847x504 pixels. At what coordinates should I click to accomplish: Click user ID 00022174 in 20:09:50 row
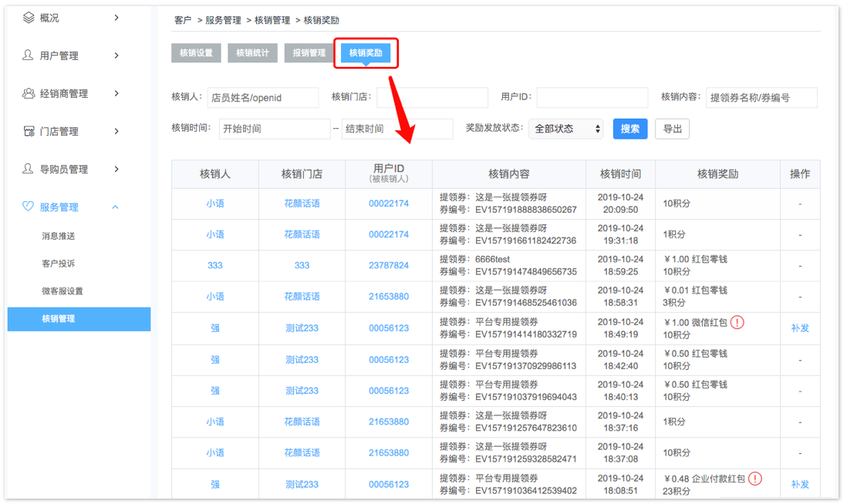coord(389,203)
